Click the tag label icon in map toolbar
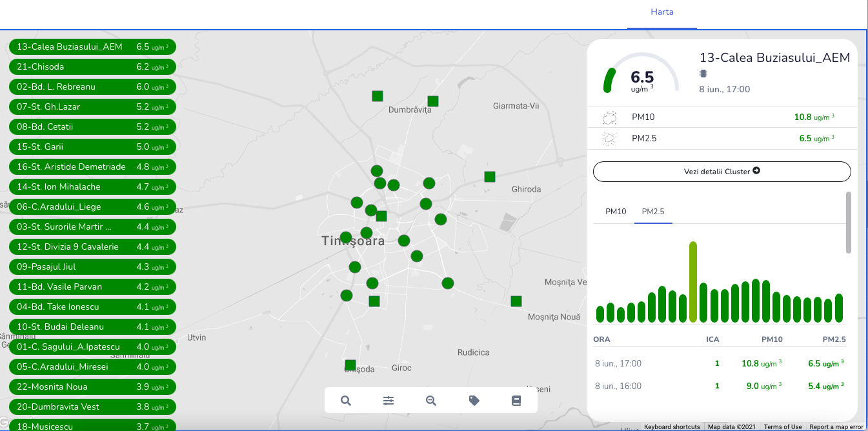The image size is (868, 431). (x=474, y=401)
